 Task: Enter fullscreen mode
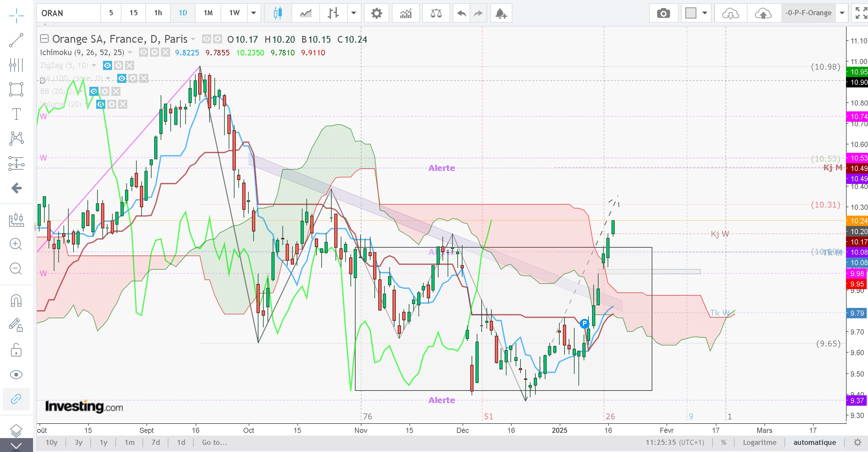(861, 13)
